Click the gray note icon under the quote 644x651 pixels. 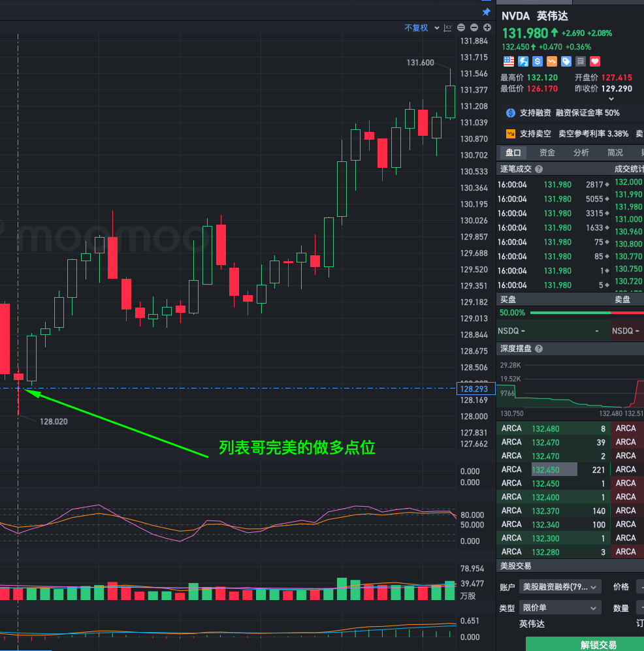[581, 61]
